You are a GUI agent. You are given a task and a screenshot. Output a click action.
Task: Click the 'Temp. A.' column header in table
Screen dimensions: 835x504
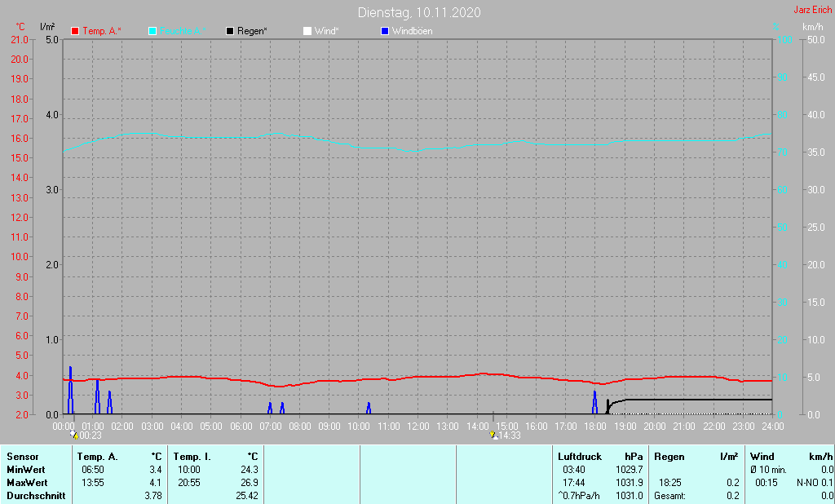pos(98,458)
